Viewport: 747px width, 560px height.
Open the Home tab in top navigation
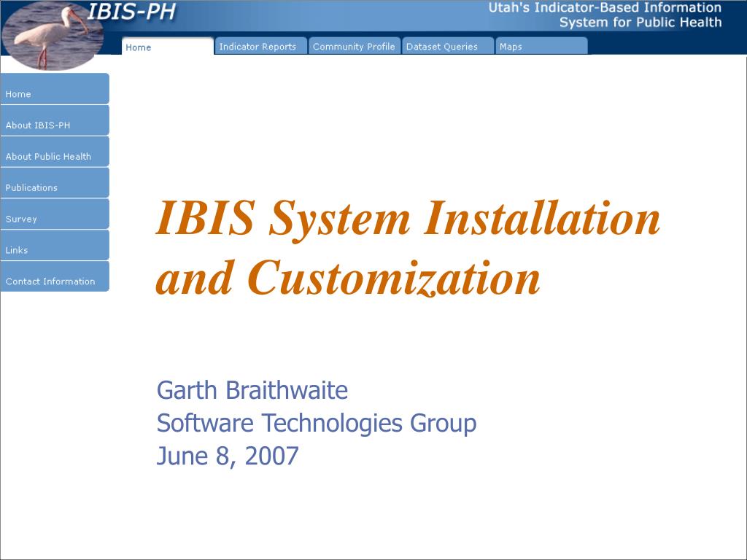[168, 46]
